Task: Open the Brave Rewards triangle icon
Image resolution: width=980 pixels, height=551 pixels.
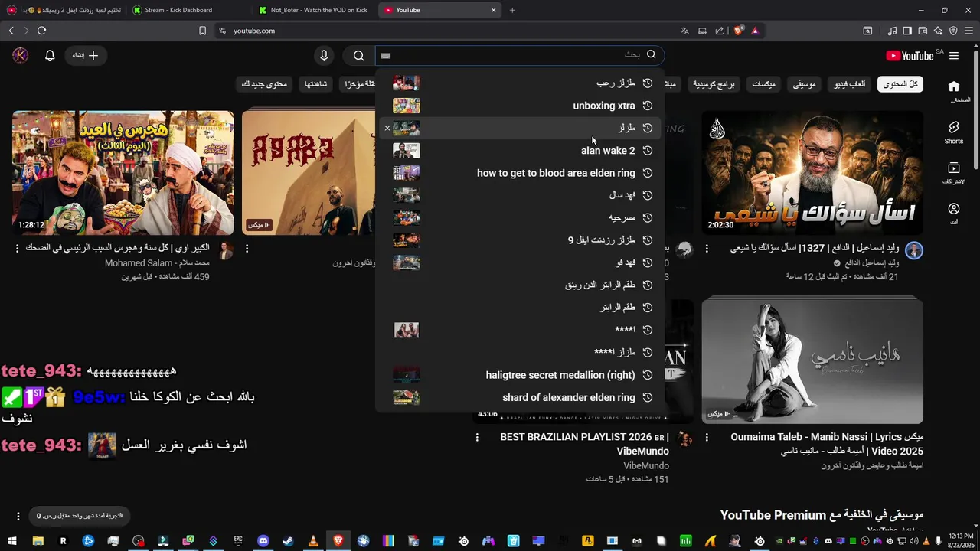Action: (x=755, y=31)
